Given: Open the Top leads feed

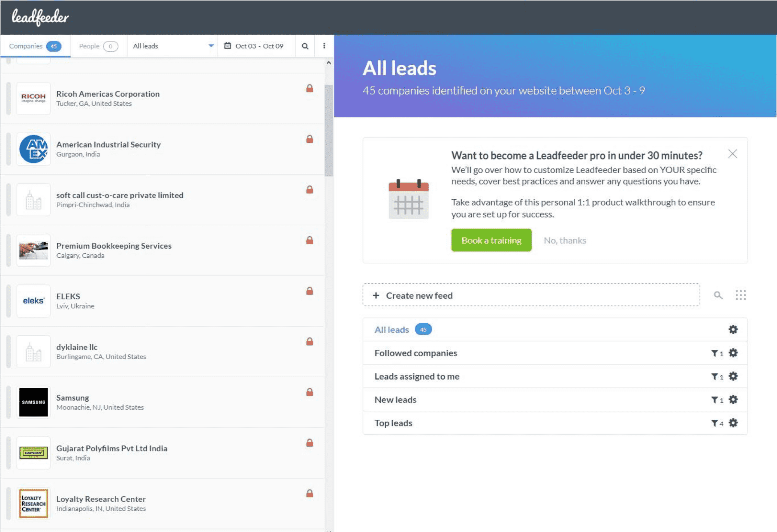Looking at the screenshot, I should [x=555, y=423].
